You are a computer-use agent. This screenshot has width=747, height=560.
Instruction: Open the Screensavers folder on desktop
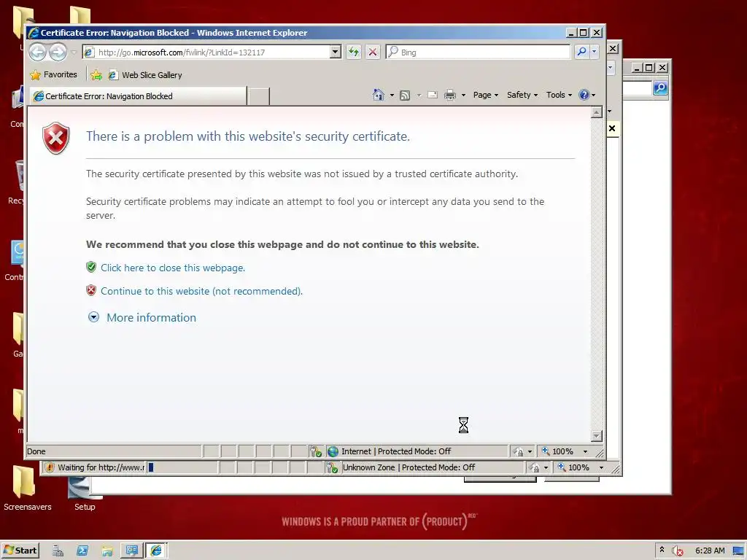tap(27, 488)
